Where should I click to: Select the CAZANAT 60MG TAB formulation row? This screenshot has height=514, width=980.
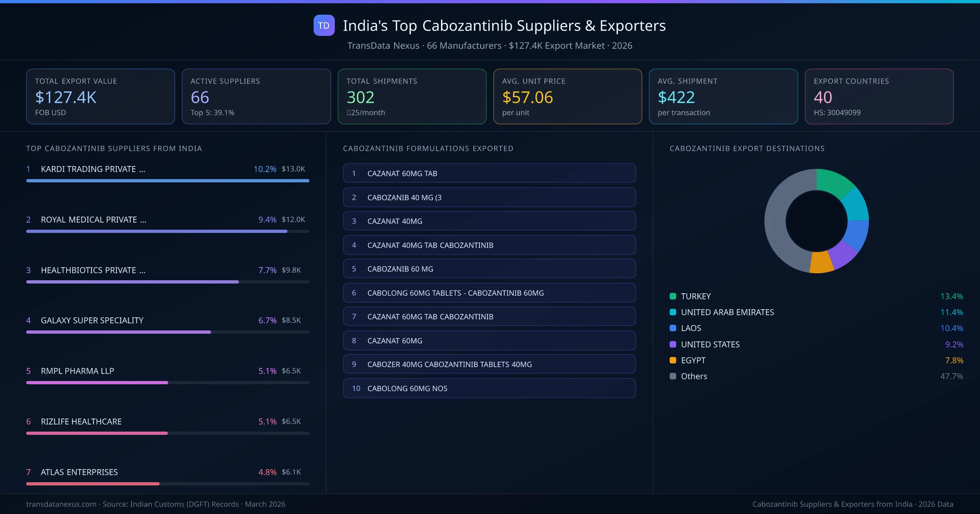(489, 173)
